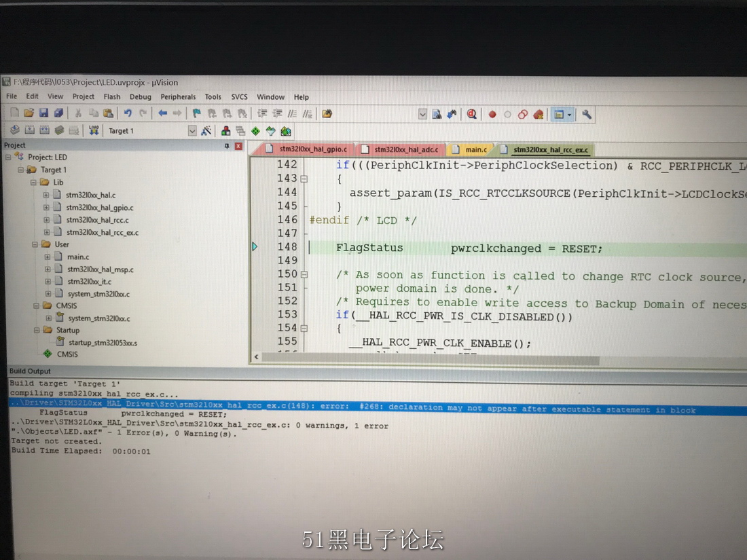The width and height of the screenshot is (747, 560).
Task: Open the Peripherals menu
Action: point(178,96)
